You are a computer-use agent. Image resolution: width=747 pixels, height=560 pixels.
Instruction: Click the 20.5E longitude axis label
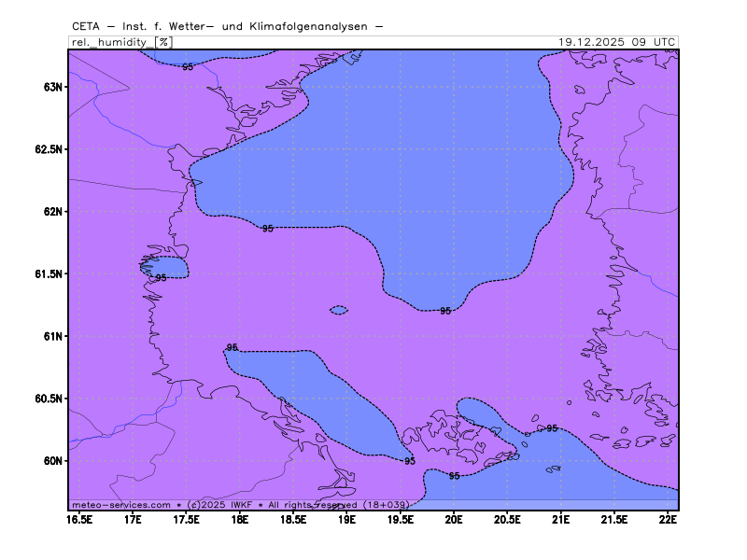pyautogui.click(x=507, y=519)
